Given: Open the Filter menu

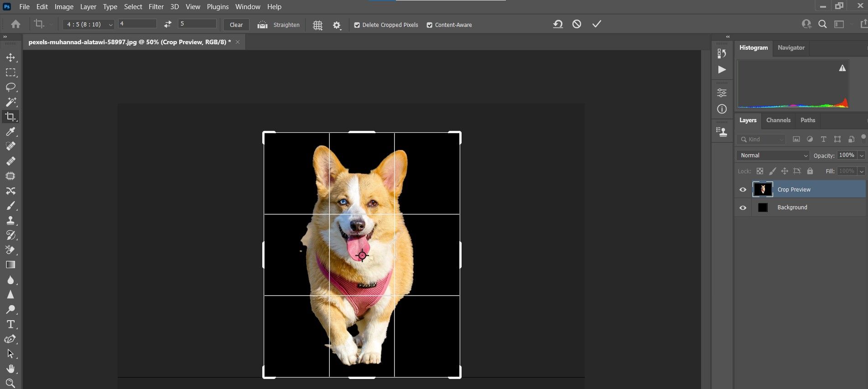Looking at the screenshot, I should click(x=156, y=7).
